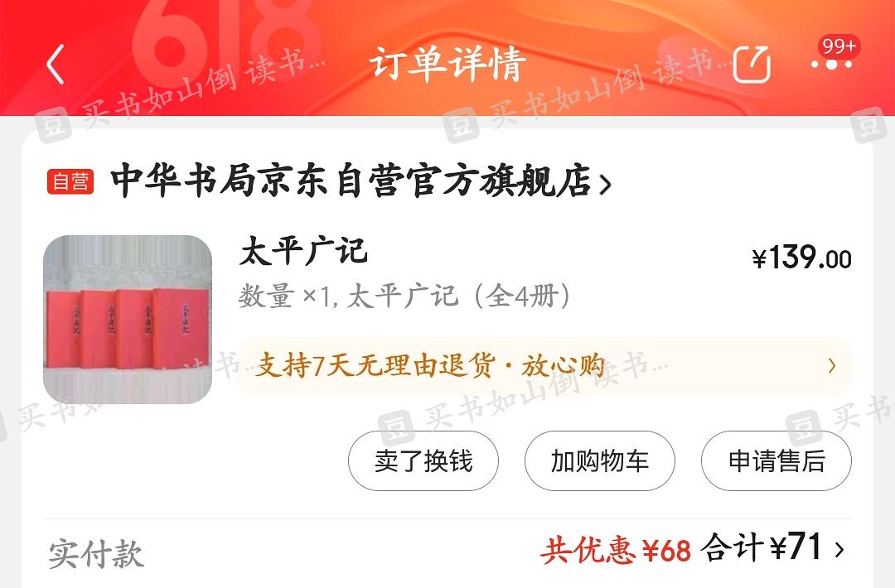
Task: Tap the 订单详情 page title
Action: coord(447,64)
